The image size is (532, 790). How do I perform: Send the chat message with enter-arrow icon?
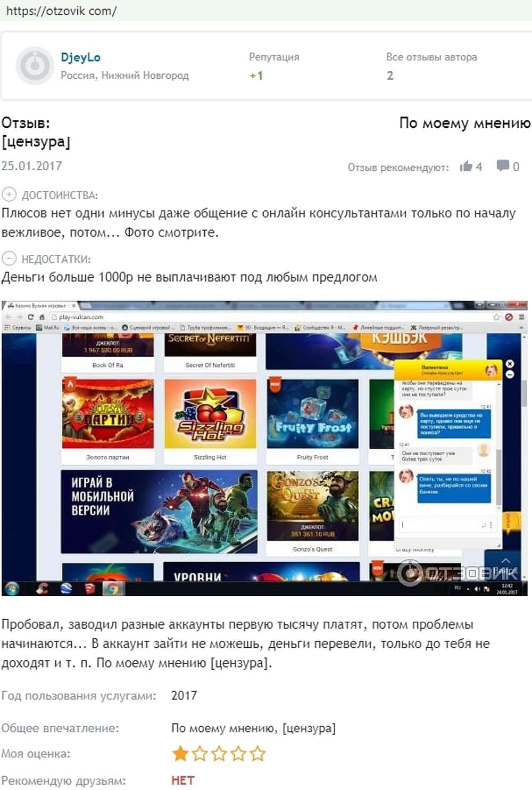tap(484, 525)
